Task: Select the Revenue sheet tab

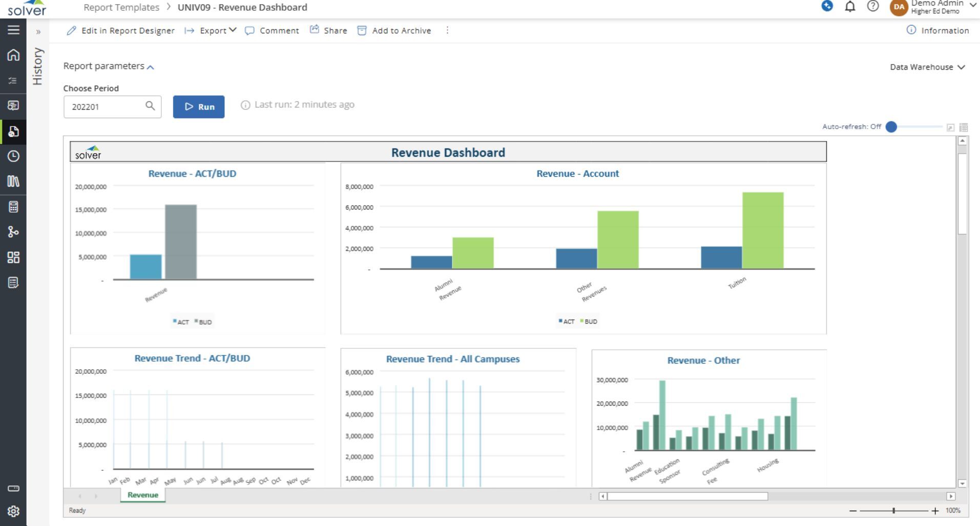Action: point(142,495)
